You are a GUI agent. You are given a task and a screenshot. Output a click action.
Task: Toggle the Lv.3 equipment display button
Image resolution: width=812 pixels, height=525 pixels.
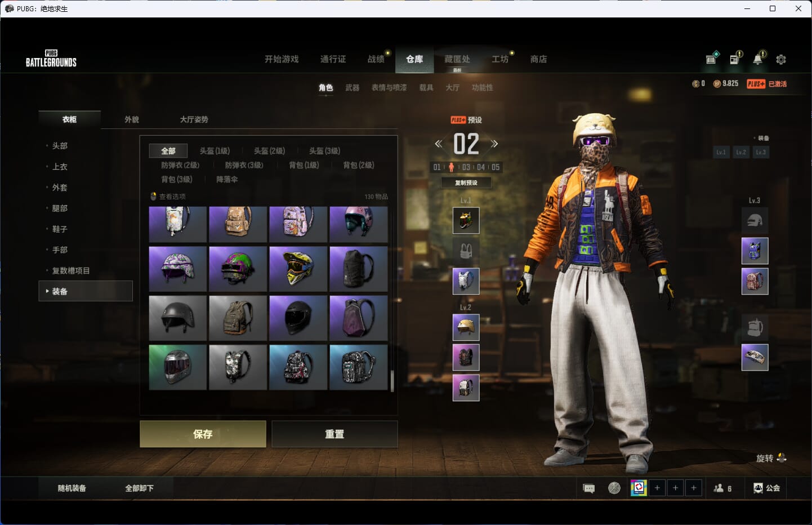[761, 152]
